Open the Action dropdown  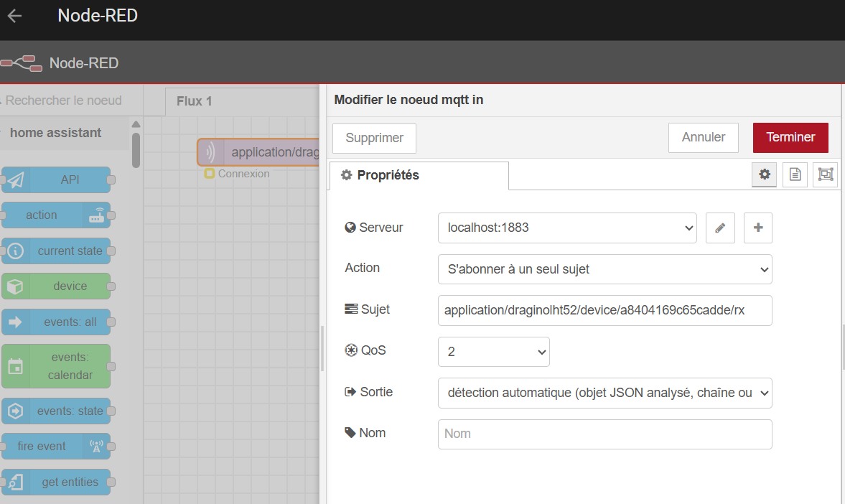coord(604,270)
